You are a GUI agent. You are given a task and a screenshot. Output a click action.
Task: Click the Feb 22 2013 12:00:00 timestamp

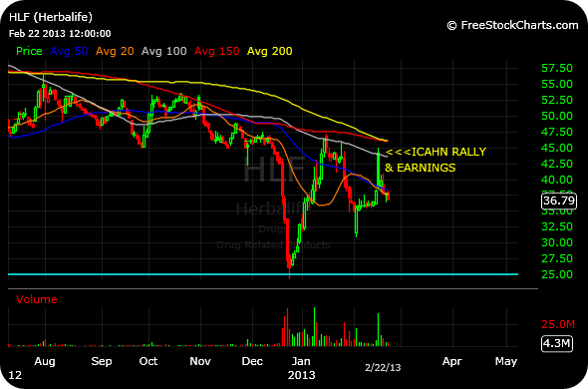[60, 34]
